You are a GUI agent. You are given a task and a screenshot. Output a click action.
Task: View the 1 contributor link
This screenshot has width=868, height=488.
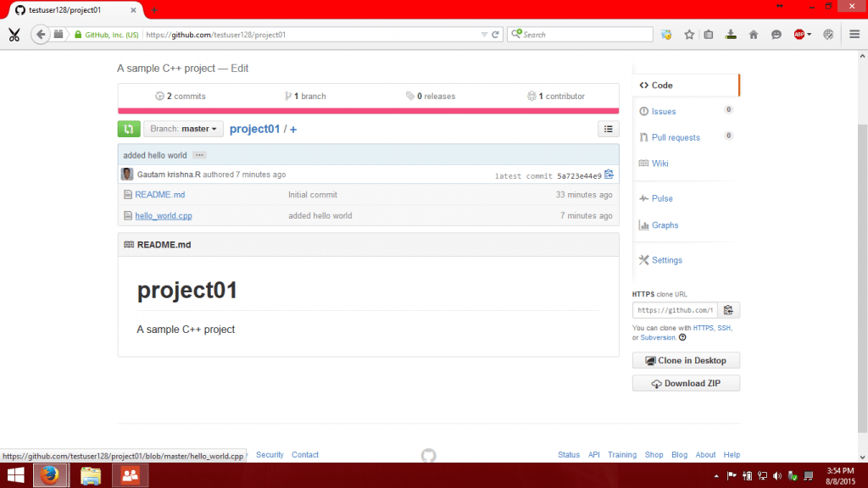click(556, 97)
